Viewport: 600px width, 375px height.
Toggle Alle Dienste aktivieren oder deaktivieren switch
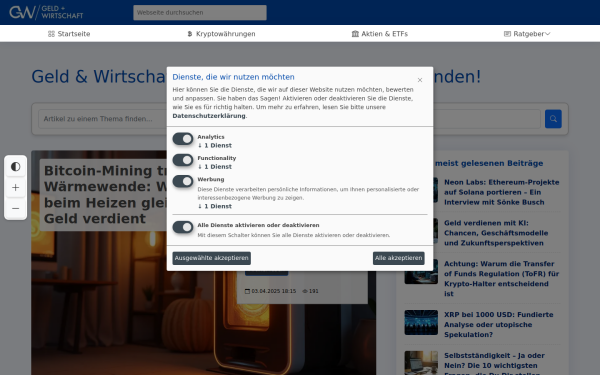point(183,227)
